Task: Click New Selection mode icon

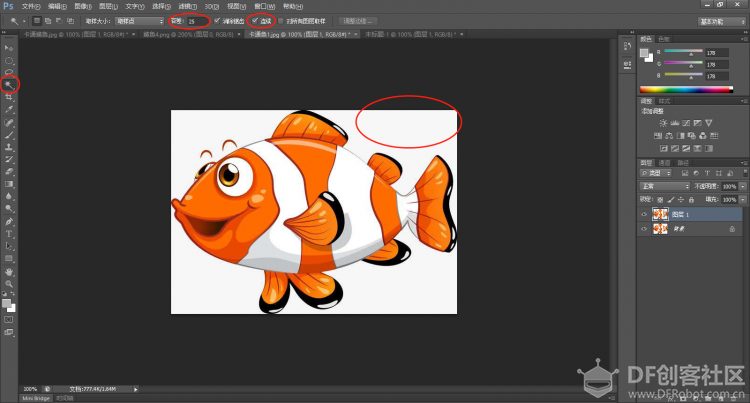Action: pyautogui.click(x=37, y=21)
